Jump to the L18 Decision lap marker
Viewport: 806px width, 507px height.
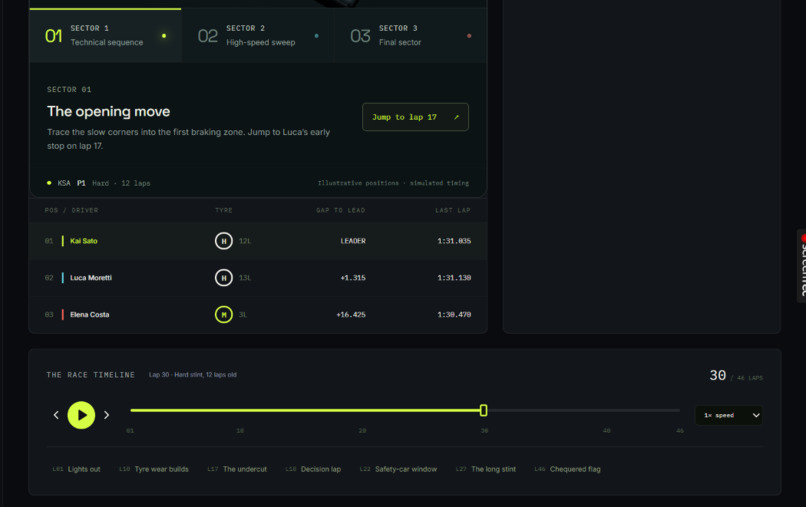coord(313,469)
